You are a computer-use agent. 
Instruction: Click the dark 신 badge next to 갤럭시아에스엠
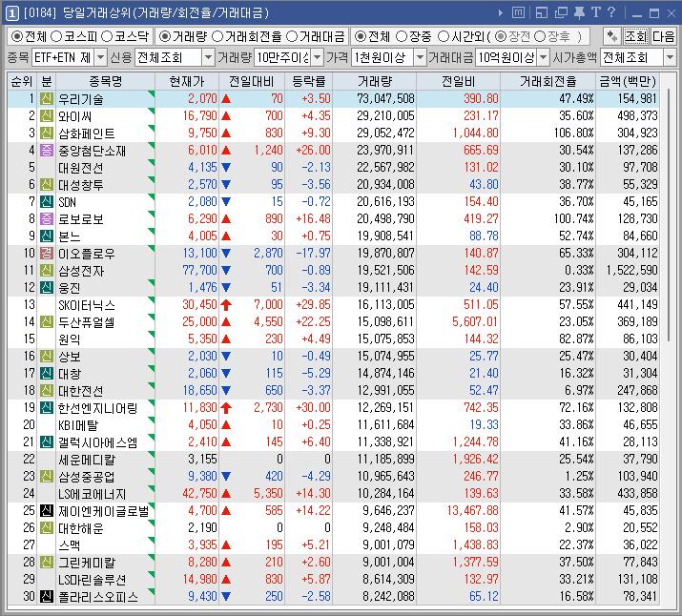coord(47,441)
